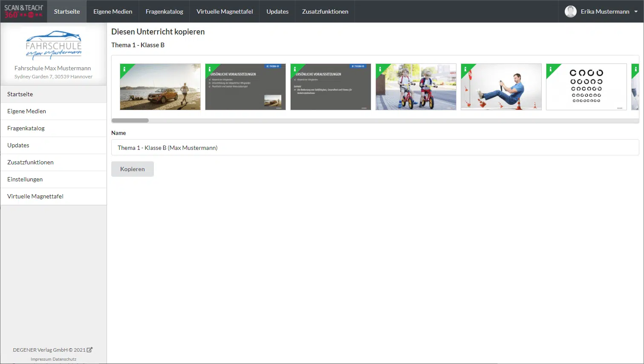
Task: Go to Virtuelle Magnettafel in top navigation
Action: [x=225, y=11]
